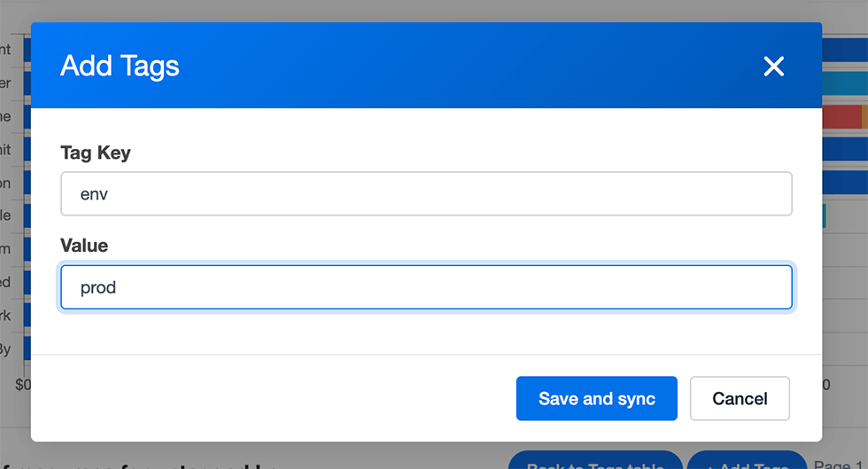Select the orange bar segment beside red bar
The height and width of the screenshot is (469, 868).
point(864,117)
